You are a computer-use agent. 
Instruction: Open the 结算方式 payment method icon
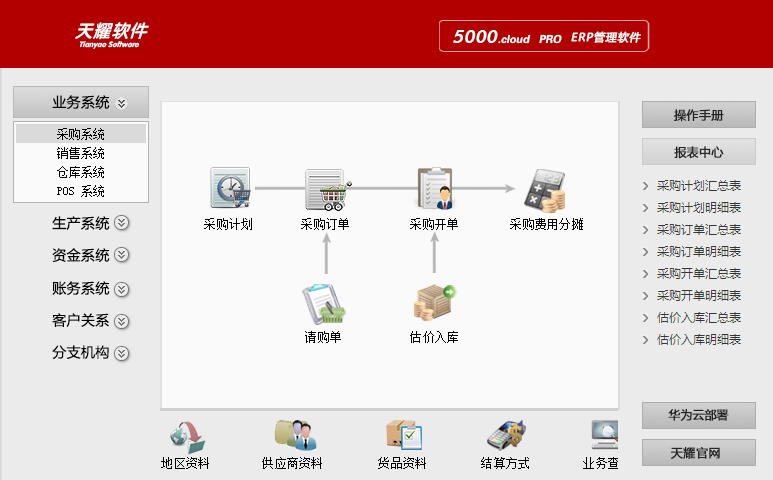click(x=505, y=436)
